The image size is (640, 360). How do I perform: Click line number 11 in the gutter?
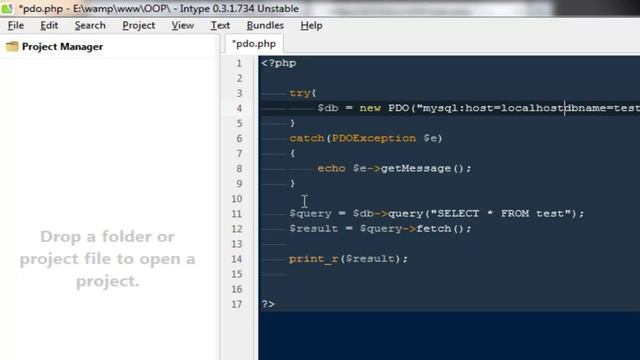[237, 214]
